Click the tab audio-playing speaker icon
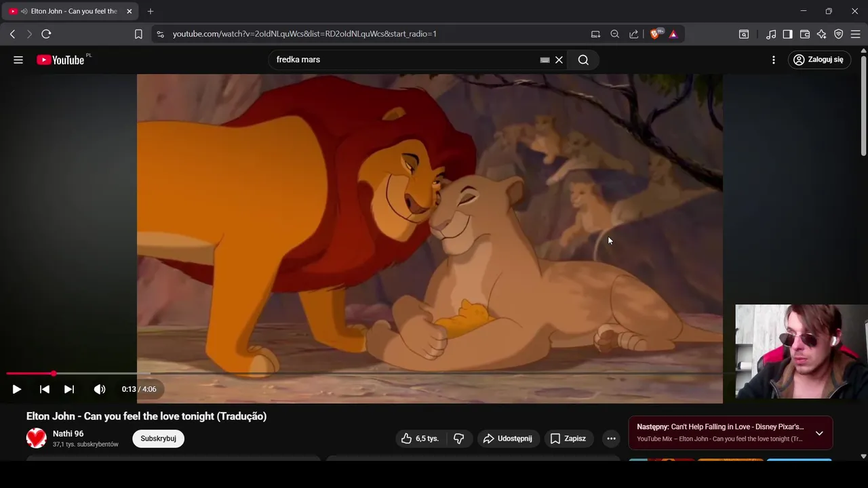Image resolution: width=868 pixels, height=488 pixels. coord(24,12)
